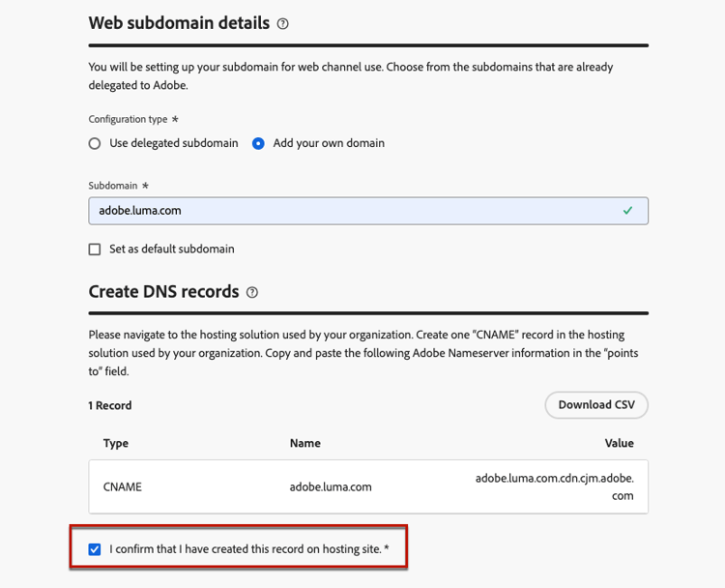The image size is (725, 588).
Task: Click green validation checkmark in Subdomain field
Action: pyautogui.click(x=628, y=210)
